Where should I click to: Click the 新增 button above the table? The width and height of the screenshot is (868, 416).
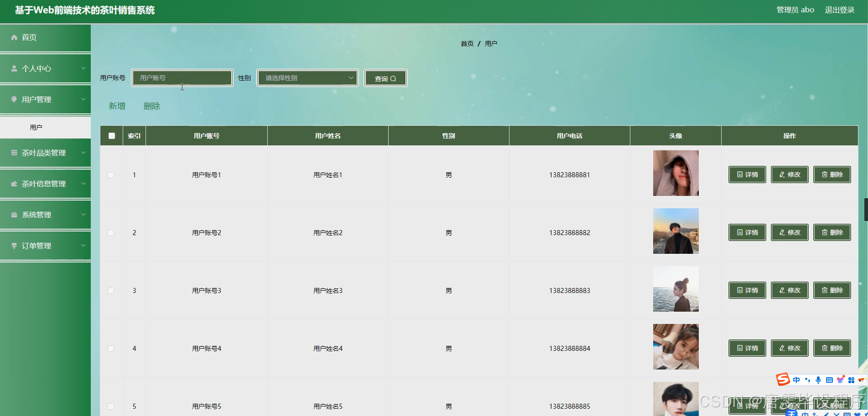tap(117, 106)
